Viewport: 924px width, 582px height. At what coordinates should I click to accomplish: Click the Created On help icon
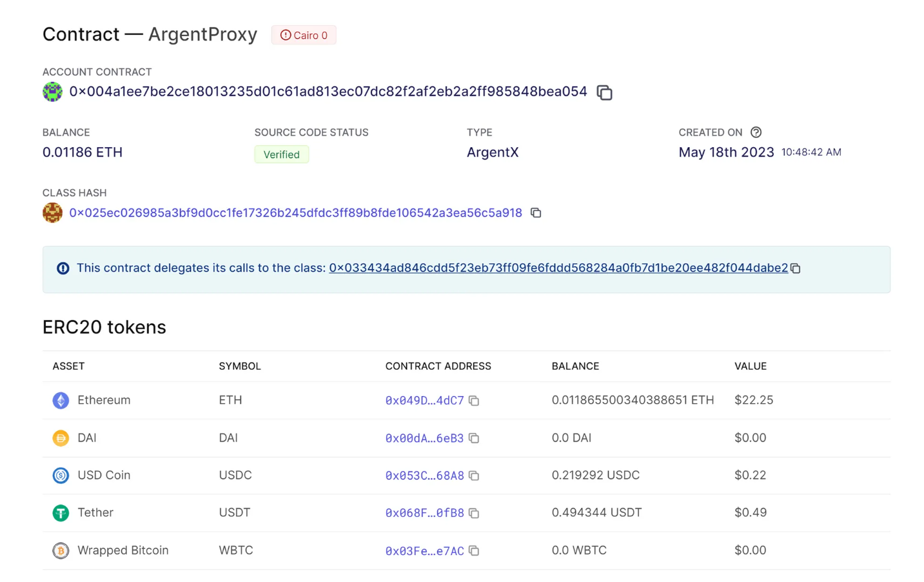tap(756, 132)
